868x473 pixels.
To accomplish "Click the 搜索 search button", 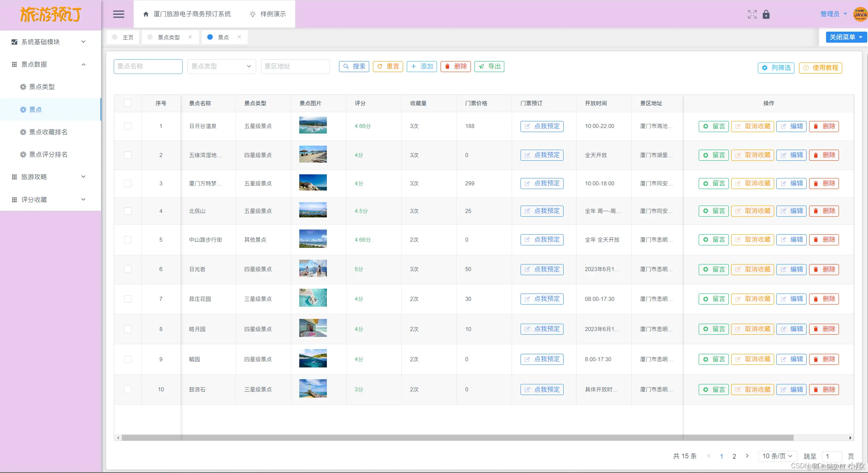I will click(x=354, y=67).
